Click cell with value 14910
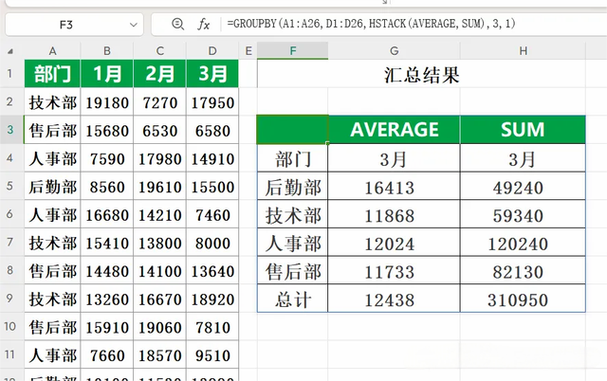The height and width of the screenshot is (381, 607). [213, 158]
